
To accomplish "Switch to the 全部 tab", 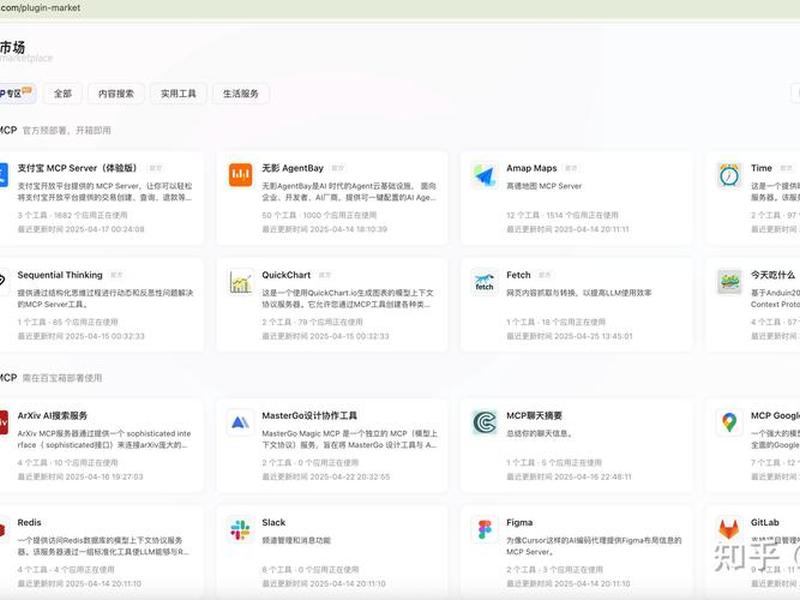I will tap(63, 93).
